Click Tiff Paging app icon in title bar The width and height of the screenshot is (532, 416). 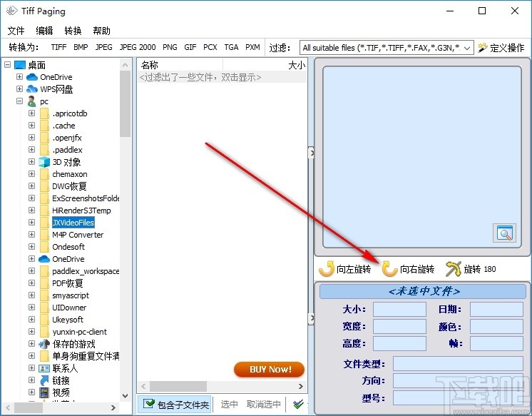11,11
